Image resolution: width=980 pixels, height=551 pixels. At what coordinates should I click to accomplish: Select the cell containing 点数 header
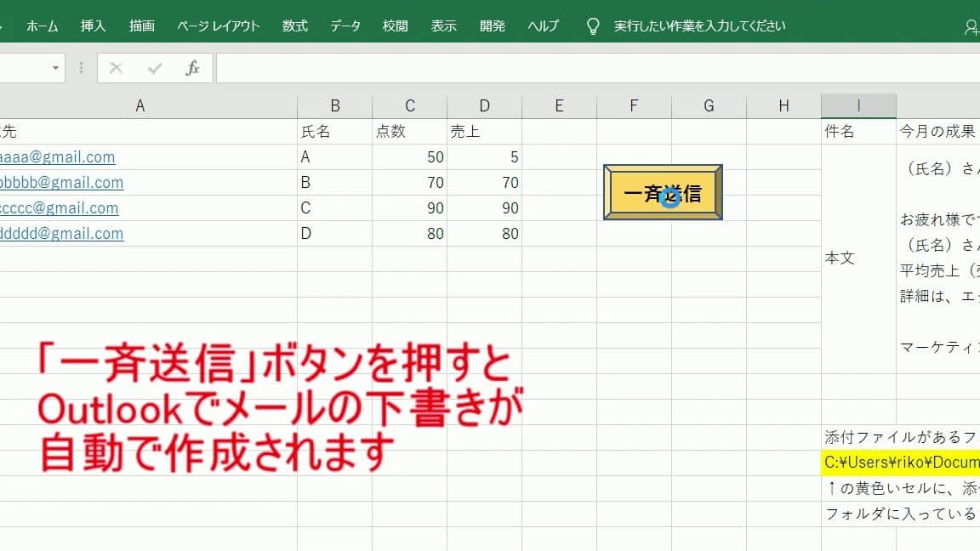[x=409, y=132]
